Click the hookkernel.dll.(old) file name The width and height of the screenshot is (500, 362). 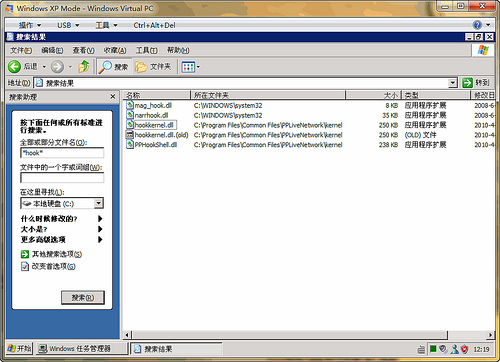tap(161, 135)
